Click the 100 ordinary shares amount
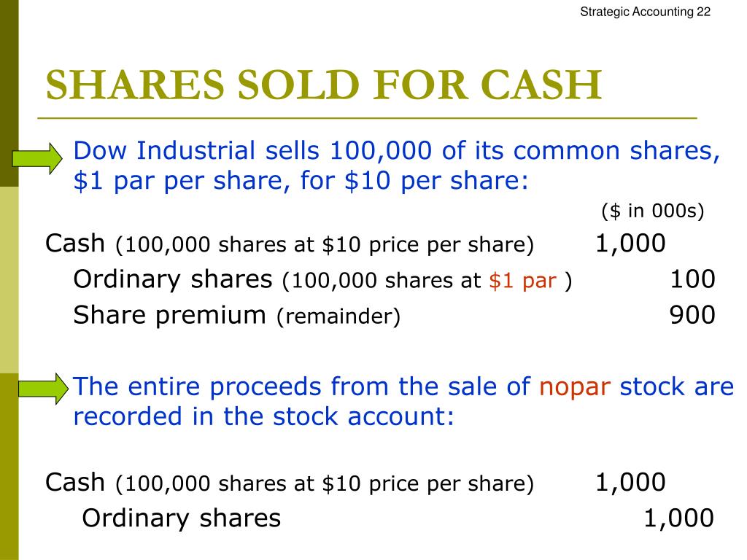The image size is (747, 560). point(693,279)
